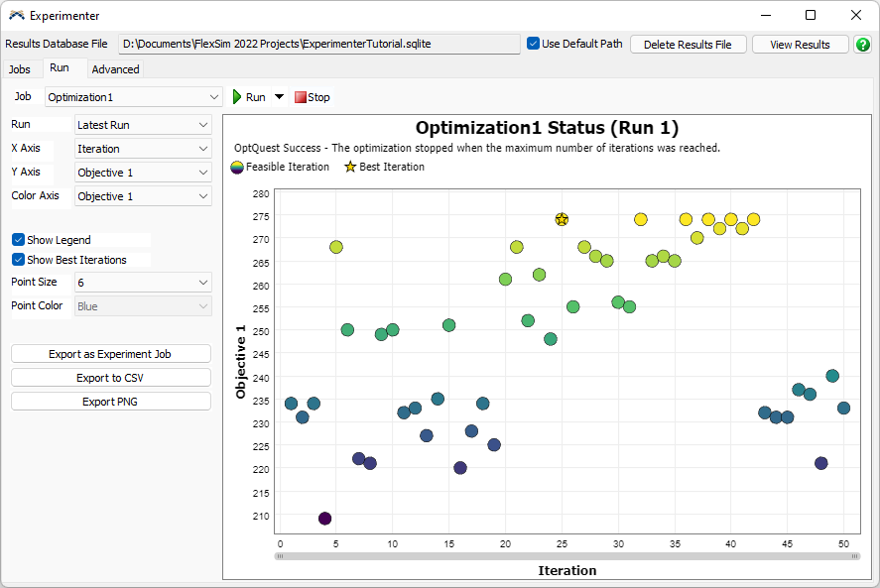Click the Experimenter app icon in title bar
Screen dimensions: 880x588
pos(17,16)
